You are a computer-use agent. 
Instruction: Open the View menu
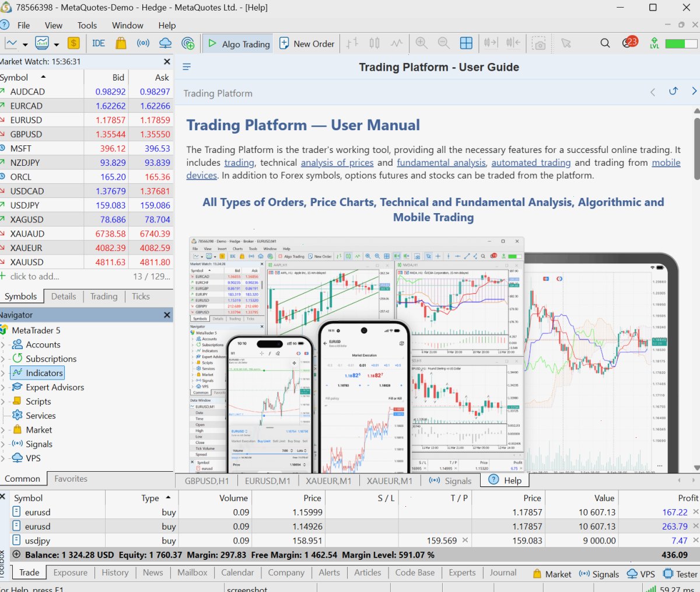pos(53,25)
